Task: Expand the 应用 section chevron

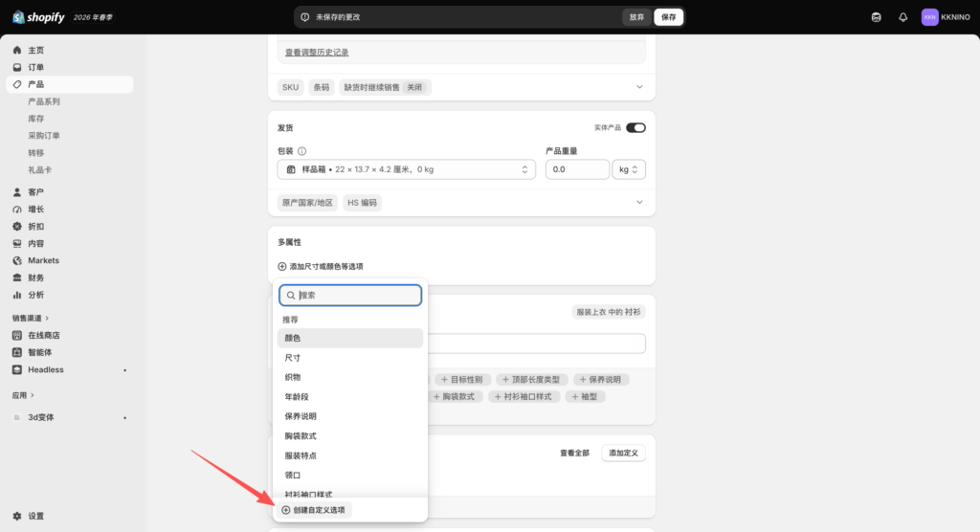Action: (x=32, y=395)
